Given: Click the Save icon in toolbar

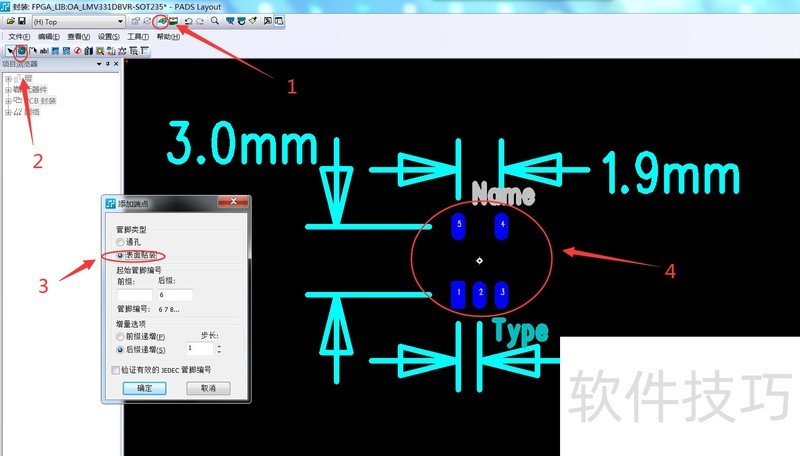Looking at the screenshot, I should click(21, 20).
